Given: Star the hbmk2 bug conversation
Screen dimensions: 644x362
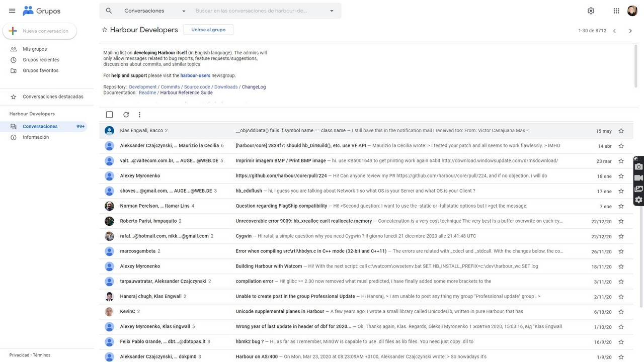Looking at the screenshot, I should click(621, 342).
